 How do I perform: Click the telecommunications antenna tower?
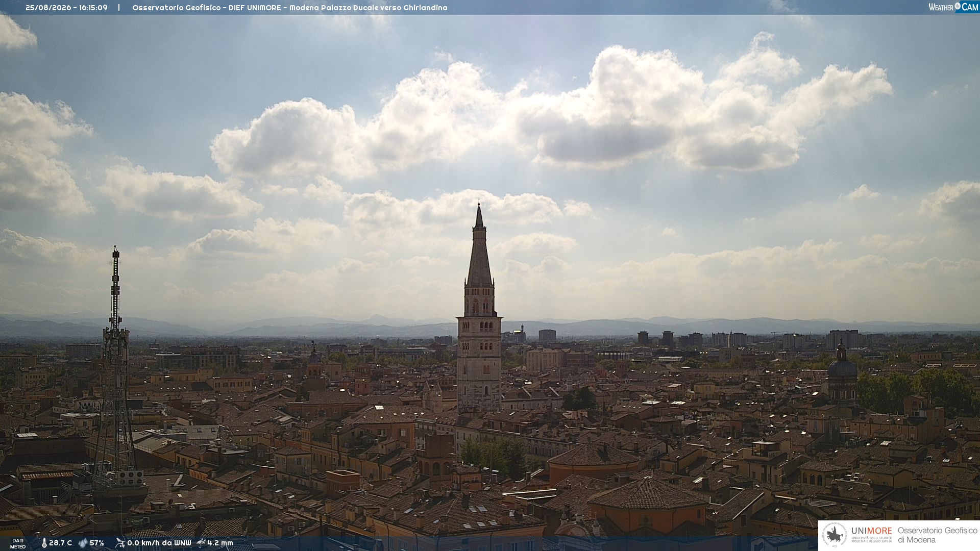point(115,367)
